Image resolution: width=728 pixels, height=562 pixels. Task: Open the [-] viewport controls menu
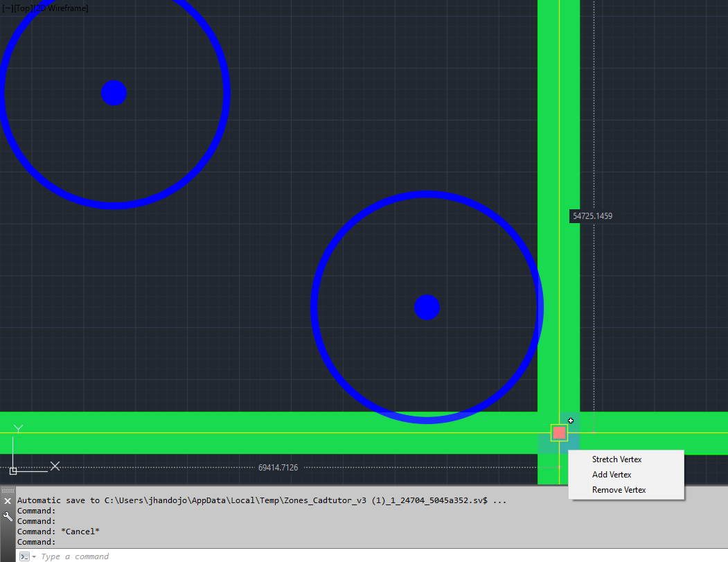[x=8, y=8]
